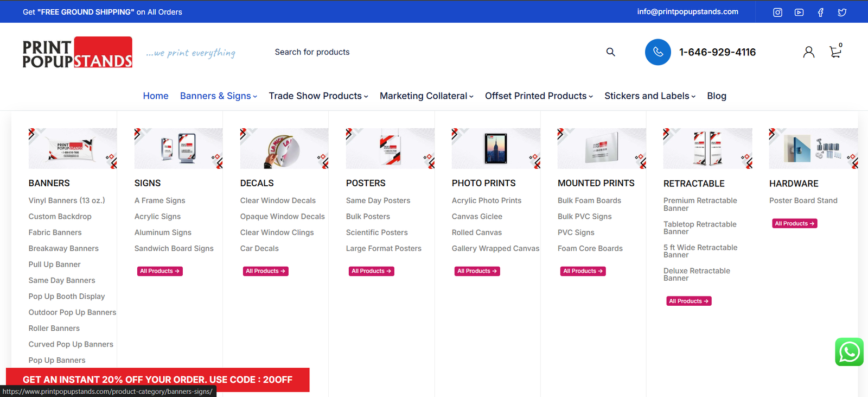Screen dimensions: 868x397
Task: Open the POSTERS category heading
Action: (x=366, y=184)
